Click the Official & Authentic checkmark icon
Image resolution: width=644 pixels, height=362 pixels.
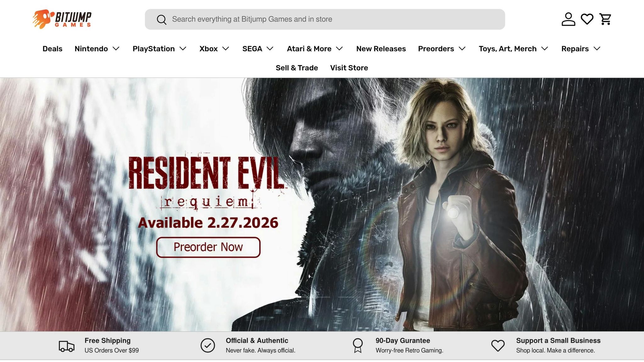click(208, 345)
